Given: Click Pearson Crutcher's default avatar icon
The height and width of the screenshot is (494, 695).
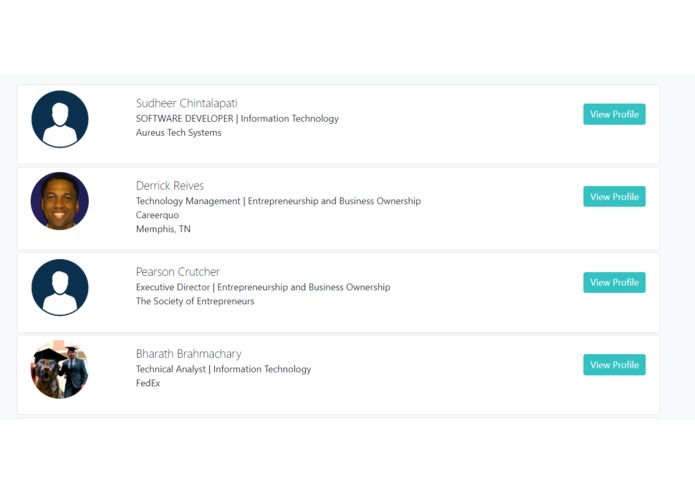Looking at the screenshot, I should click(60, 287).
